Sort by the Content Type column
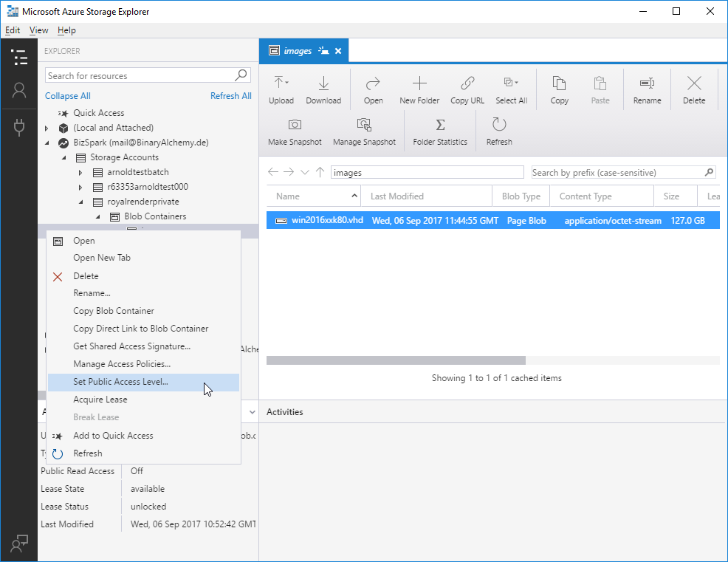The image size is (728, 562). point(602,196)
